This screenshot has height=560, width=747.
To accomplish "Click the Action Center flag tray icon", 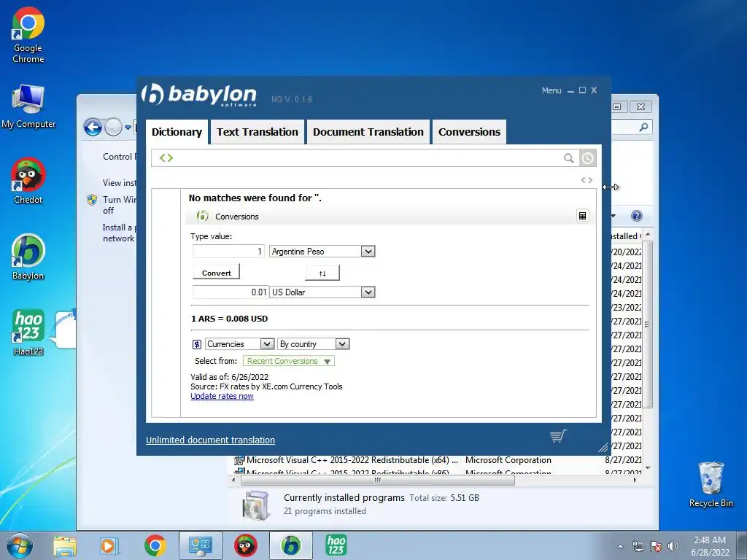I will (656, 546).
